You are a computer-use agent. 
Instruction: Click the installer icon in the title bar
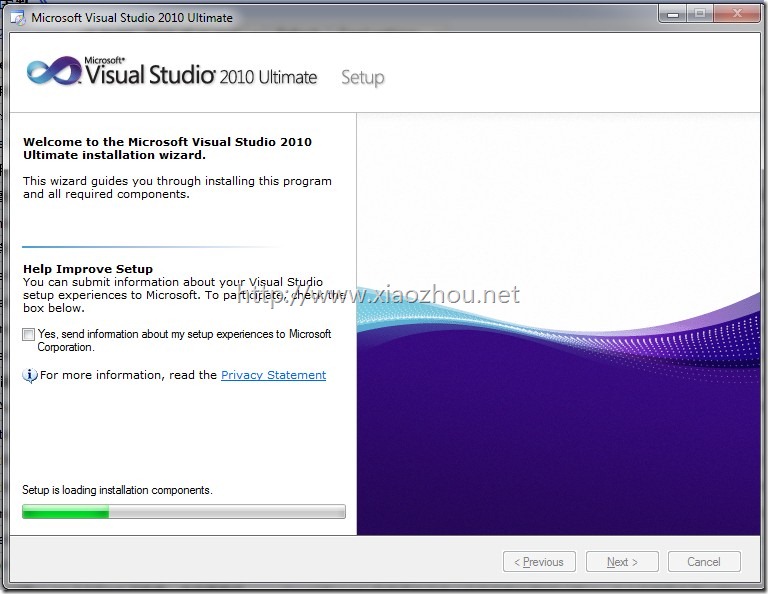(18, 18)
